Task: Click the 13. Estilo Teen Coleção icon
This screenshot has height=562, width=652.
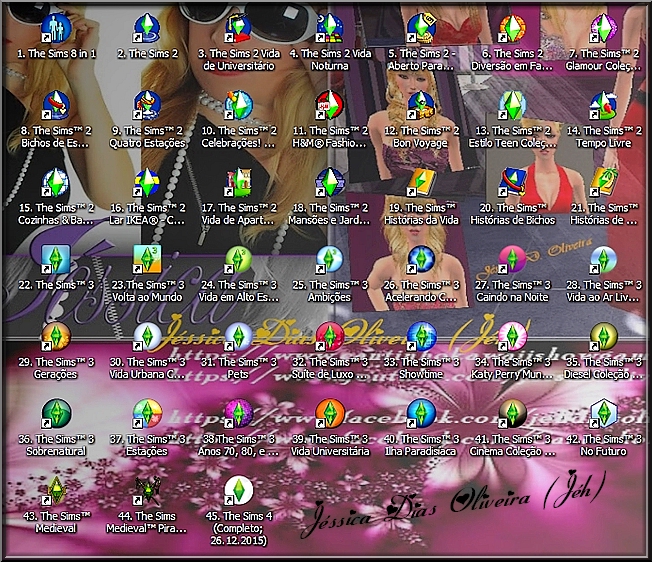Action: 512,106
